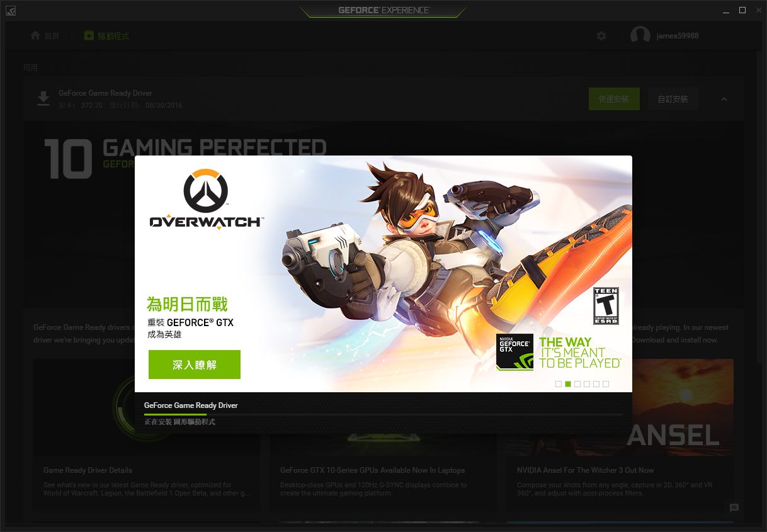Select the last banner slide indicator
The image size is (767, 532).
606,383
